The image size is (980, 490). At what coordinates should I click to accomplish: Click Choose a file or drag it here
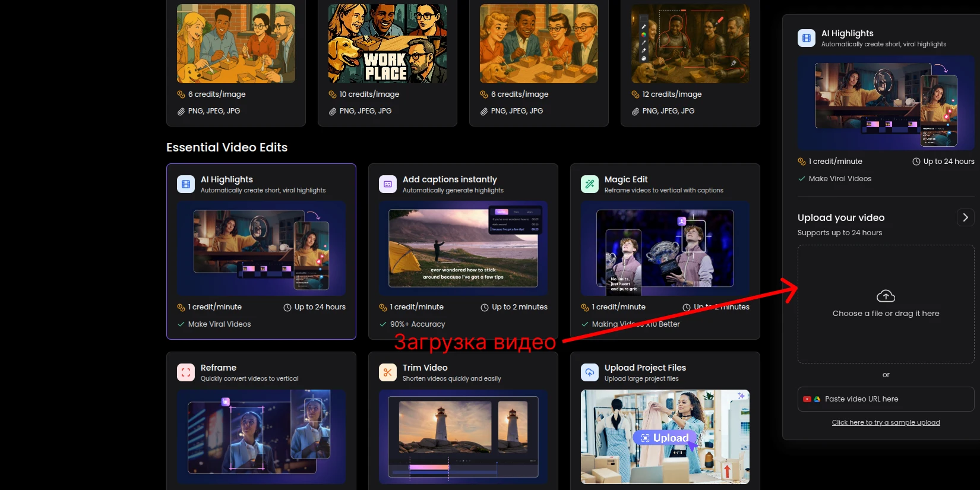point(886,314)
